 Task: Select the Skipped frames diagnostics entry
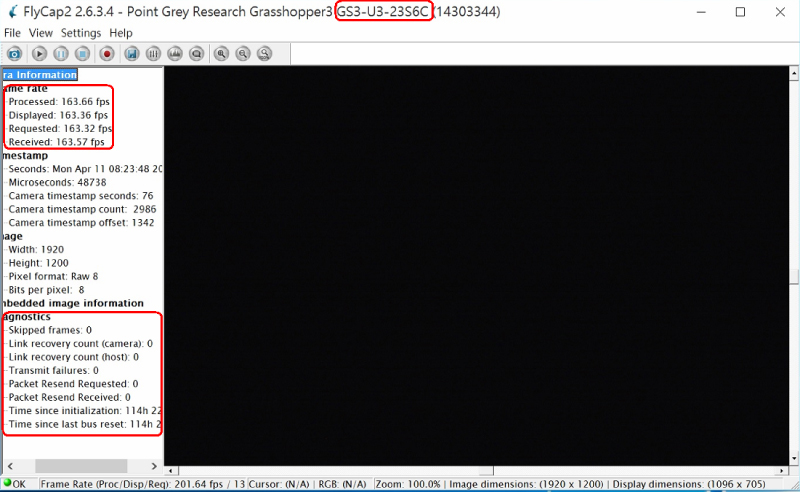pyautogui.click(x=50, y=330)
